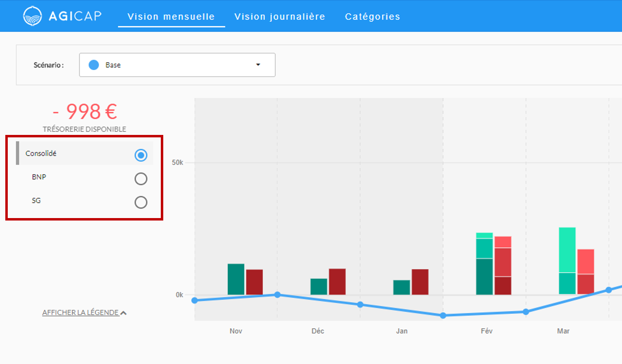Click the treasury line point between Fév and Mar

point(526,312)
